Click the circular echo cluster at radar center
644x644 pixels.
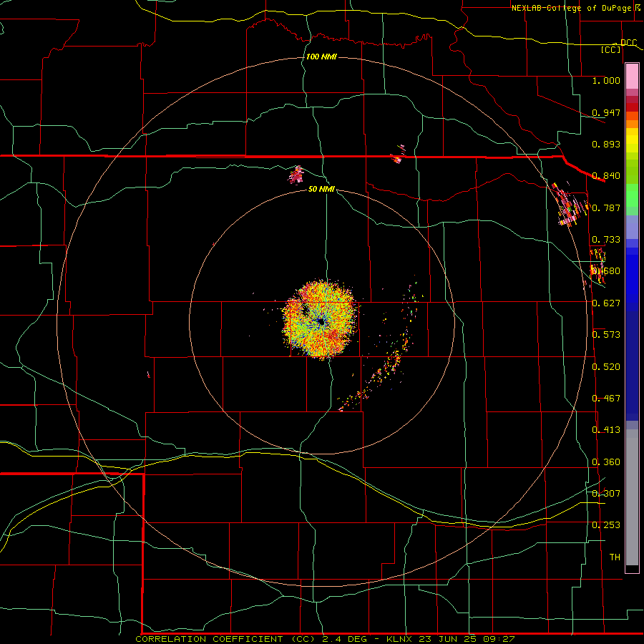[x=320, y=319]
